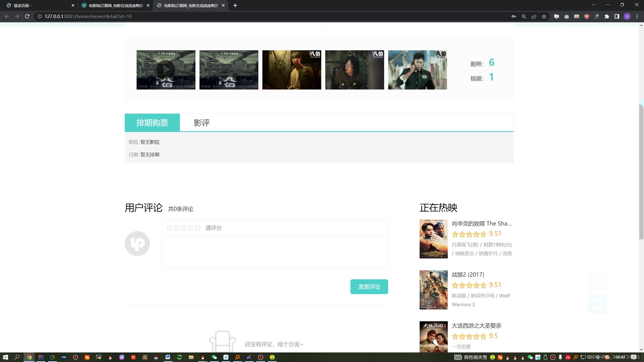Open the still of soldier on telephone

click(417, 70)
